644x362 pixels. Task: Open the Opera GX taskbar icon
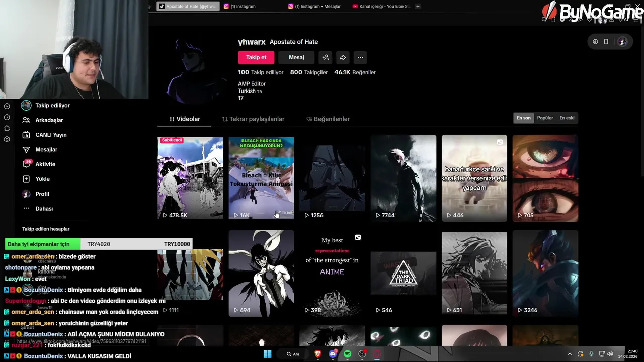(x=377, y=354)
